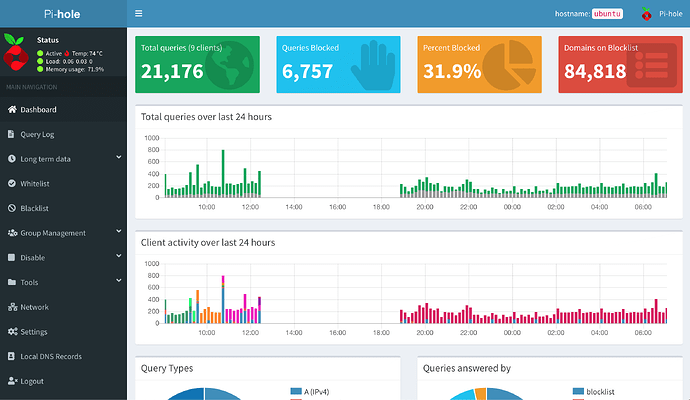Image resolution: width=690 pixels, height=400 pixels.
Task: Click the Dashboard home icon
Action: tap(12, 109)
